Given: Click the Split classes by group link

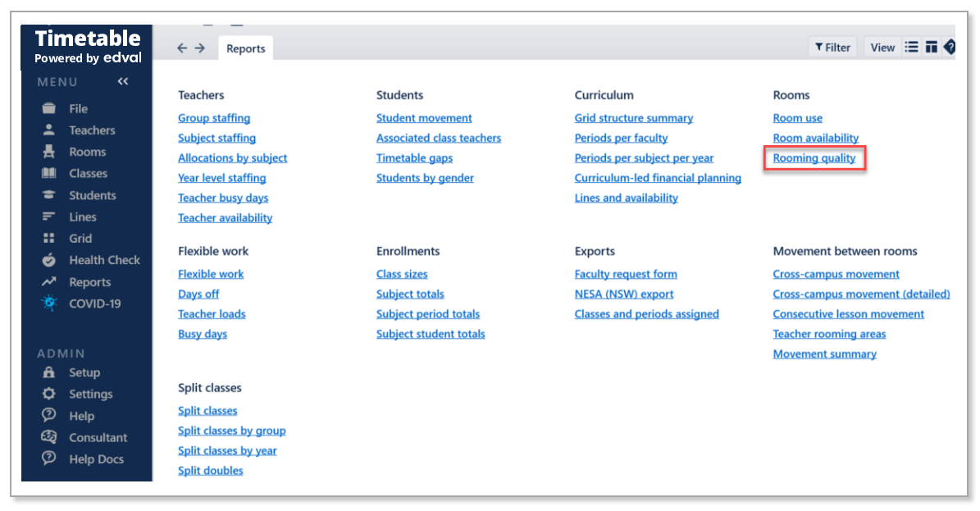Looking at the screenshot, I should point(231,431).
